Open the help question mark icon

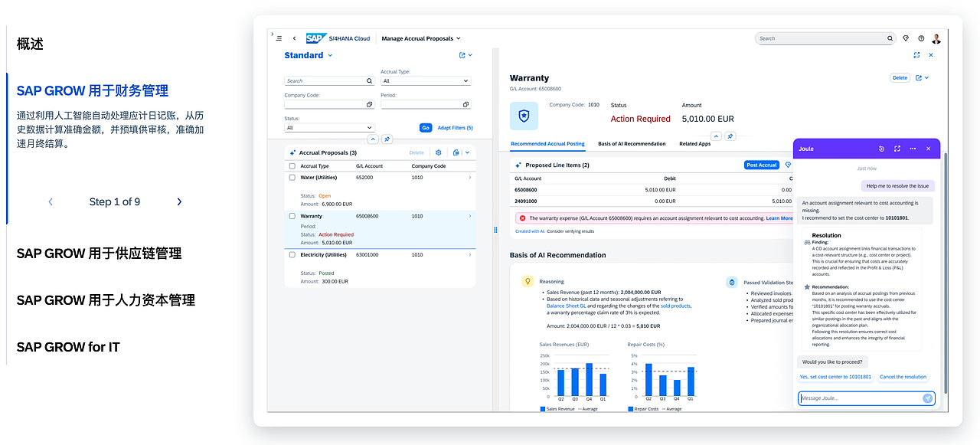(x=921, y=38)
